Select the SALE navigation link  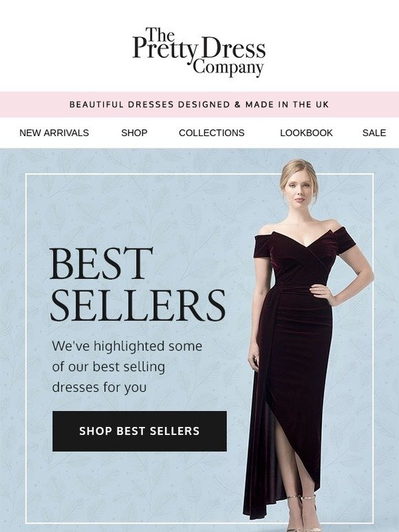click(x=374, y=133)
